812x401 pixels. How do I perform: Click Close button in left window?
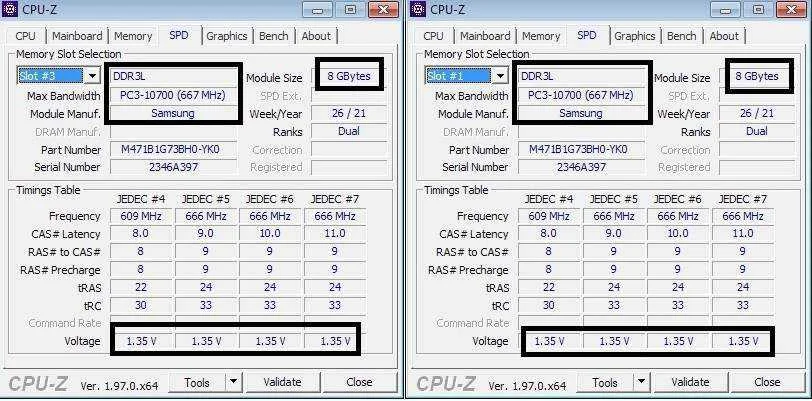[x=359, y=382]
